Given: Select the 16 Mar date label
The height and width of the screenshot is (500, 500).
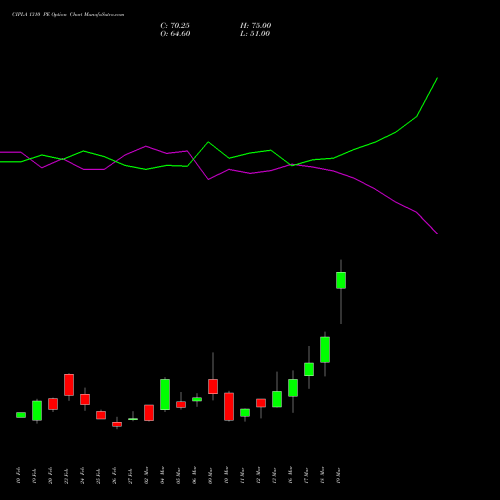Looking at the screenshot, I should (290, 476).
